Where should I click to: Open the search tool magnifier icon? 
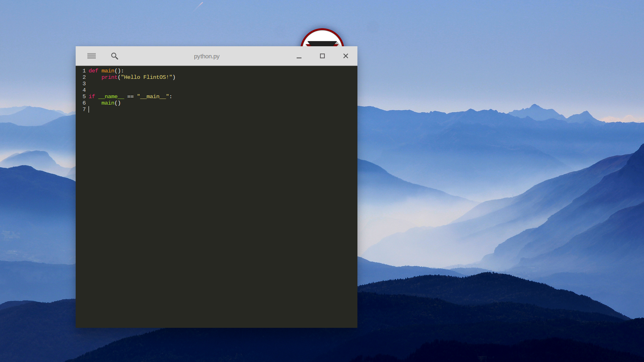point(115,56)
